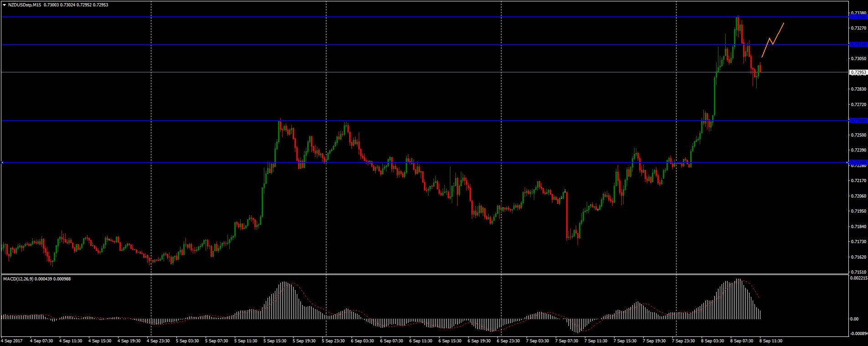Select the blue horizontal line at 0.73350
868x346 pixels.
[x=424, y=17]
